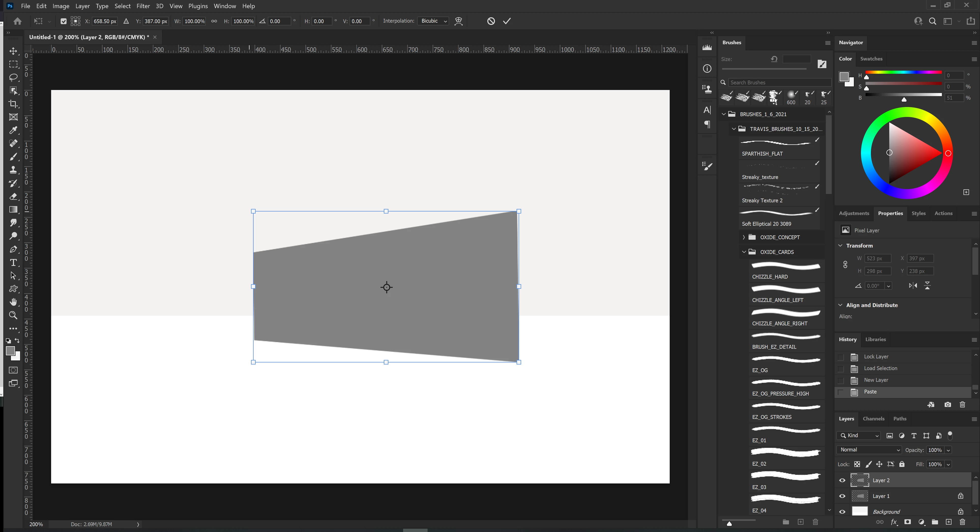The height and width of the screenshot is (532, 980).
Task: Delete the layer with the trash icon
Action: tap(962, 522)
